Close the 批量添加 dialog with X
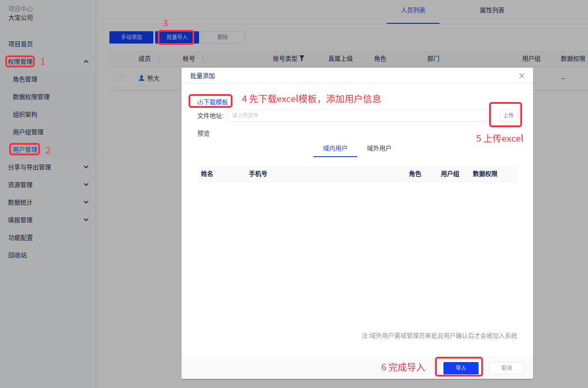This screenshot has height=388, width=588. click(522, 76)
